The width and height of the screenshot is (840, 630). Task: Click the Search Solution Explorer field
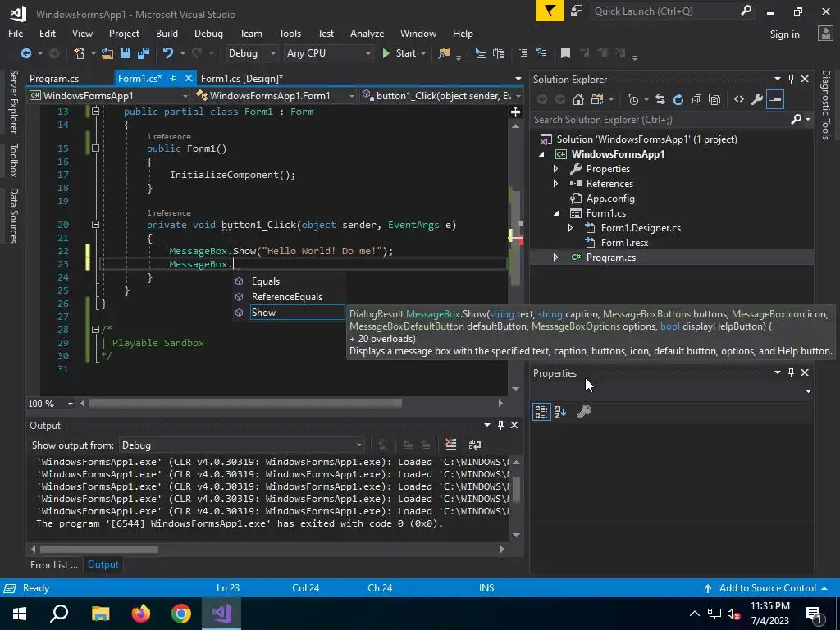pyautogui.click(x=660, y=120)
